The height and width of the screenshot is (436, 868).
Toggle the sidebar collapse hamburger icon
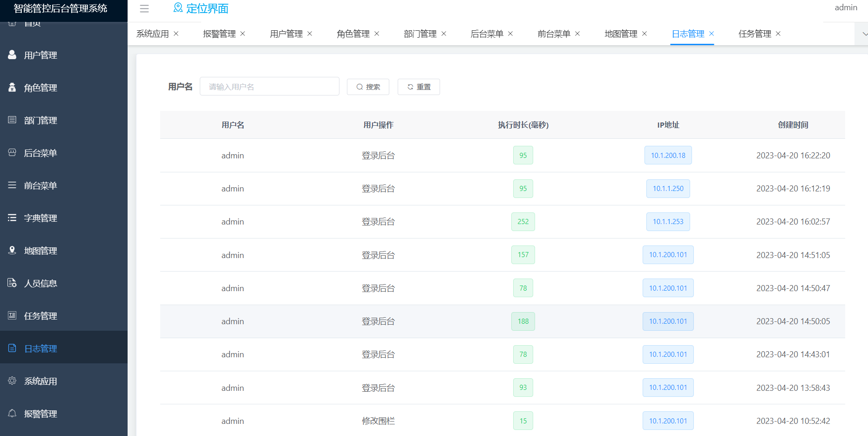tap(144, 8)
